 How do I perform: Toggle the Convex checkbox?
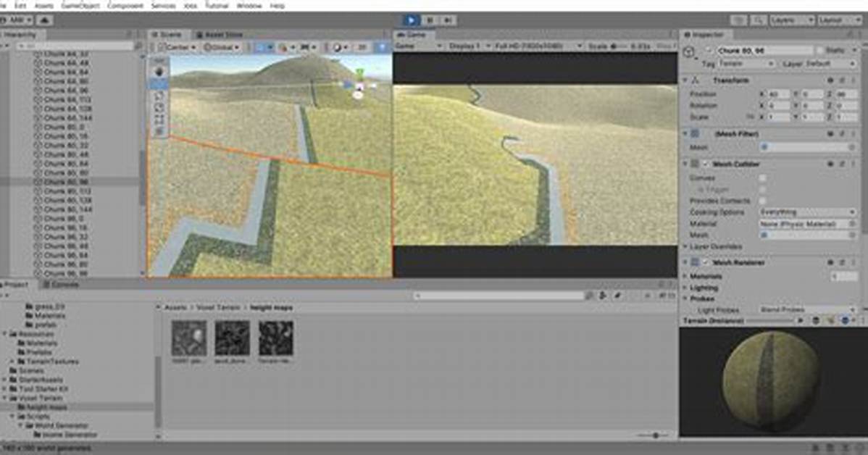tap(763, 178)
